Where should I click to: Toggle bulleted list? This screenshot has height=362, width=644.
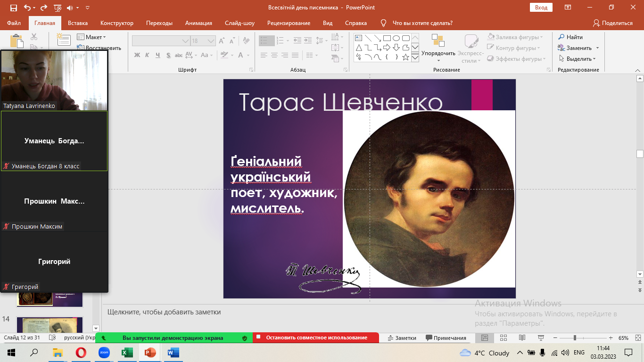[264, 41]
